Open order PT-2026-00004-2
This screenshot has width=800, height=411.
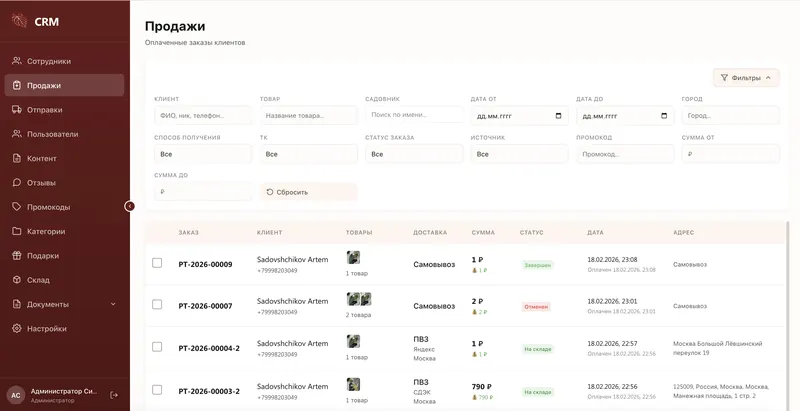click(209, 348)
